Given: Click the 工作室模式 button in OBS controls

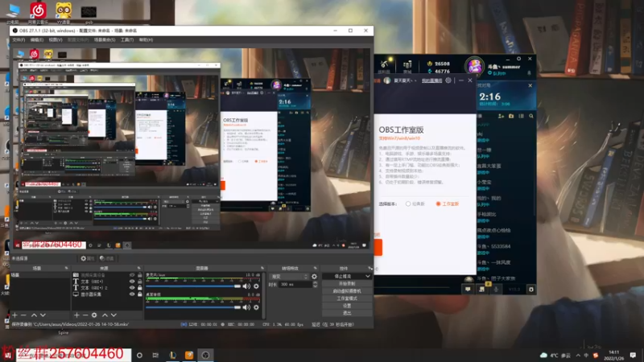Looking at the screenshot, I should tap(347, 298).
